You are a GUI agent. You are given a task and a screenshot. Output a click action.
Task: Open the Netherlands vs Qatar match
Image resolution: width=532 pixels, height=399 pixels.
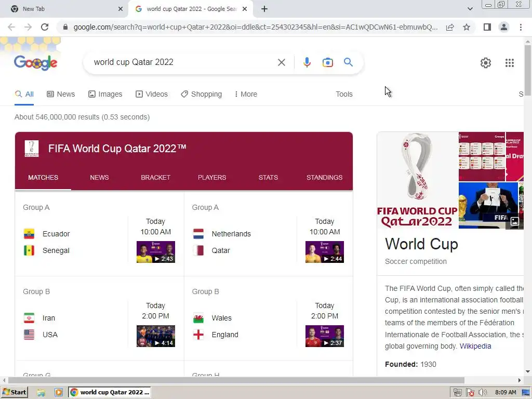269,234
